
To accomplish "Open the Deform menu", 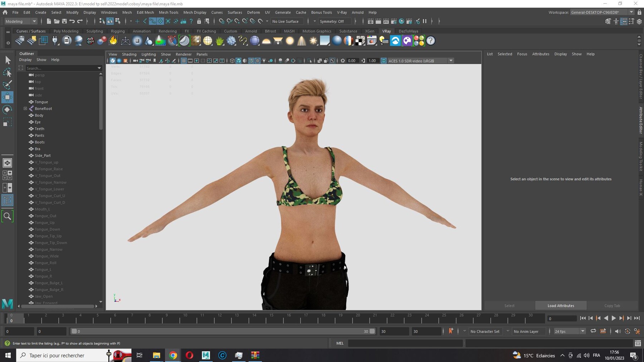I will click(x=253, y=12).
